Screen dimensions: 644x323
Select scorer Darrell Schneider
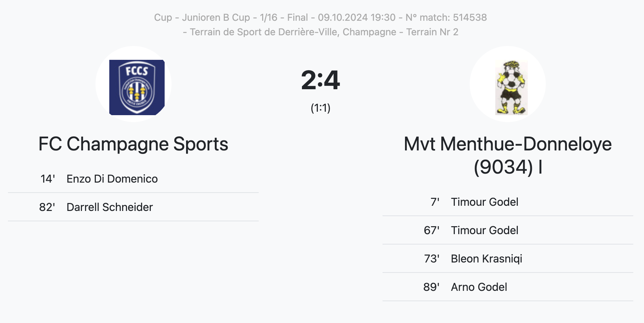click(110, 207)
